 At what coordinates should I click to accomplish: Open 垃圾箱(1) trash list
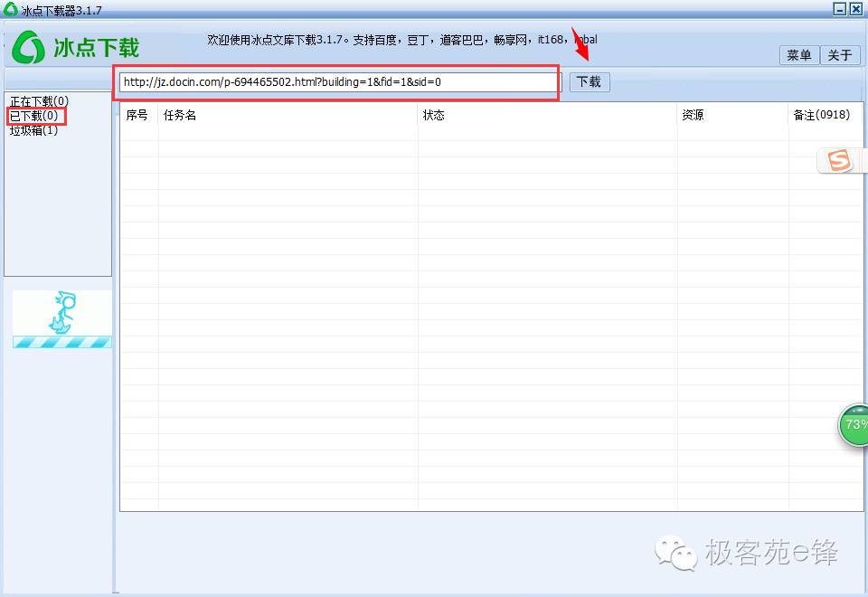click(x=33, y=130)
